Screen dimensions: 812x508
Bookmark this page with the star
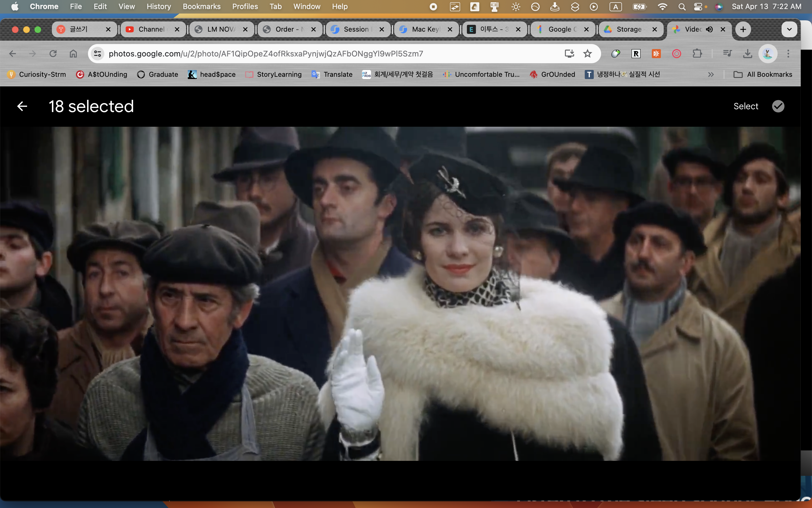587,53
